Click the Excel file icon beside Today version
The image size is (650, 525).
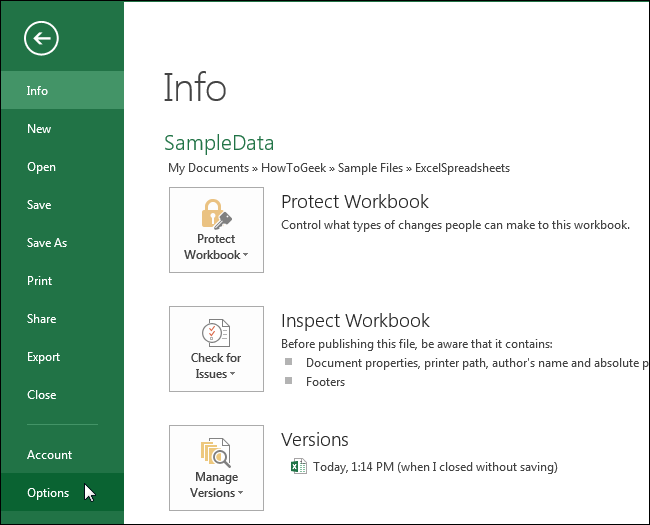coord(297,466)
